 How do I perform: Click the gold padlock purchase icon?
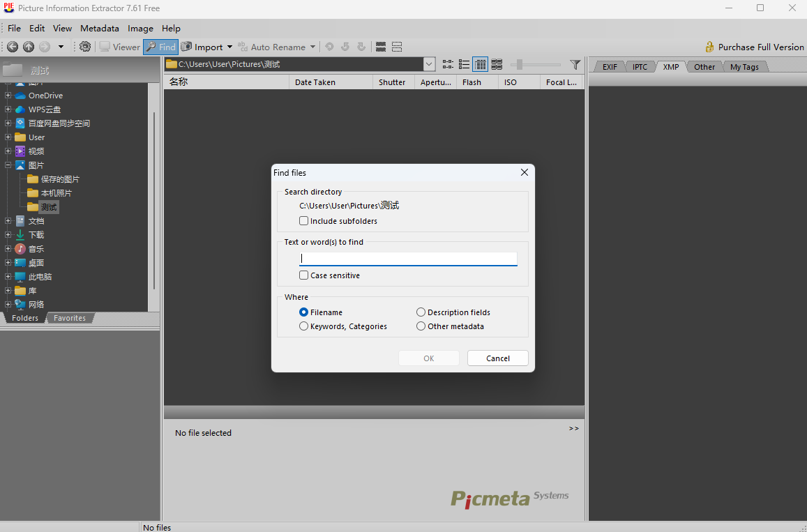click(709, 47)
